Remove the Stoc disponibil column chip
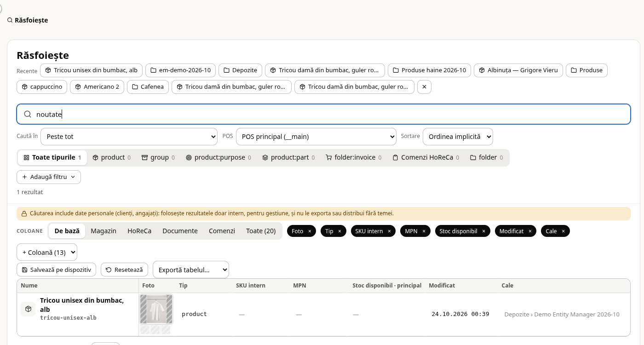644x345 pixels. point(483,231)
